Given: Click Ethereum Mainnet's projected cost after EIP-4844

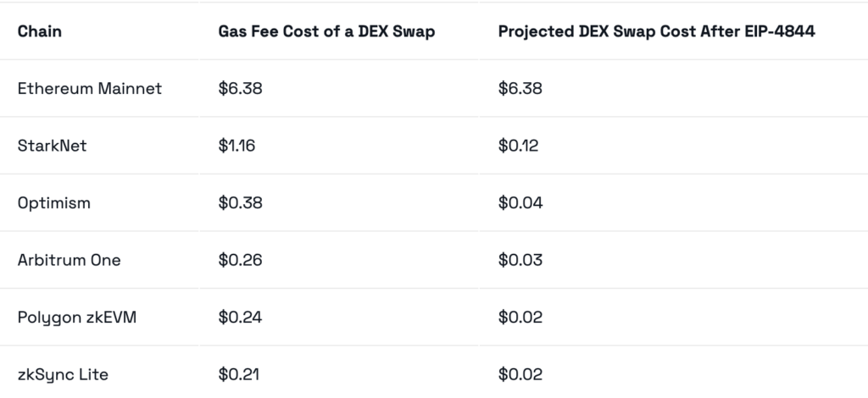Looking at the screenshot, I should point(520,88).
